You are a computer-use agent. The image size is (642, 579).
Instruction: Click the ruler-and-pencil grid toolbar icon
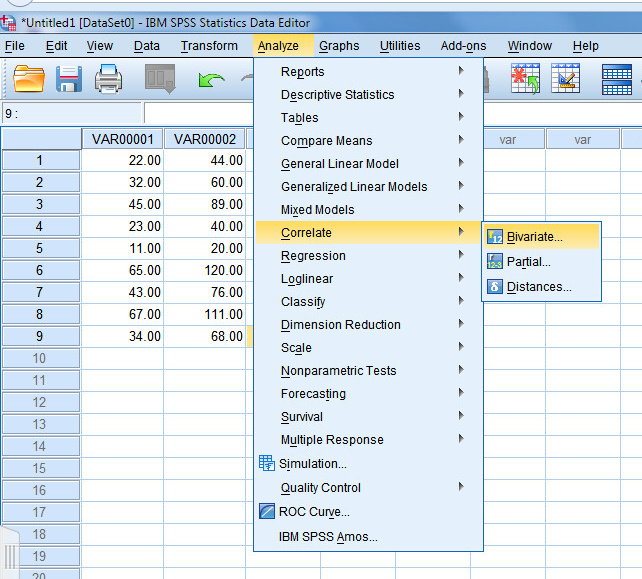[565, 78]
